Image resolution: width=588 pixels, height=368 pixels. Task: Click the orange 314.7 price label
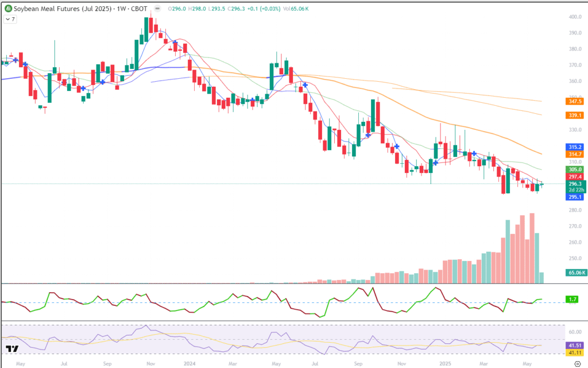click(574, 154)
